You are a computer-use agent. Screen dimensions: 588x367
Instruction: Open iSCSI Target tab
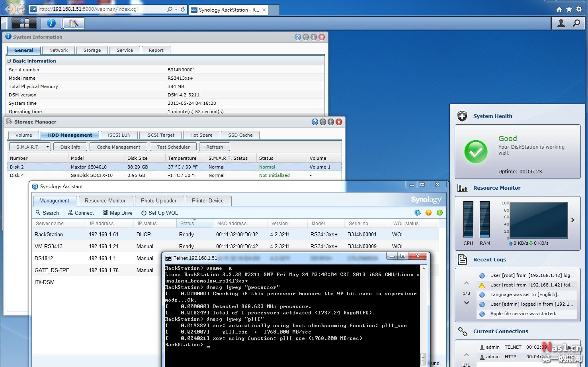coord(160,135)
